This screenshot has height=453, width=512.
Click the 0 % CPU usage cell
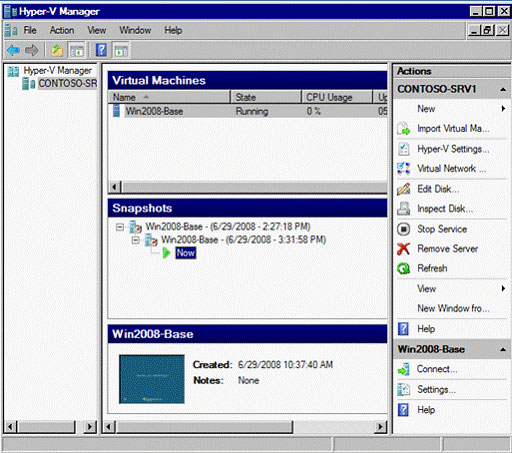pos(314,111)
